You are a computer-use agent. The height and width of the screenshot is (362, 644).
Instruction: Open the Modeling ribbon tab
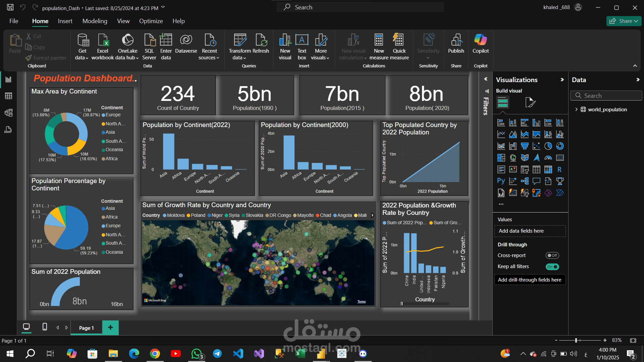(95, 21)
